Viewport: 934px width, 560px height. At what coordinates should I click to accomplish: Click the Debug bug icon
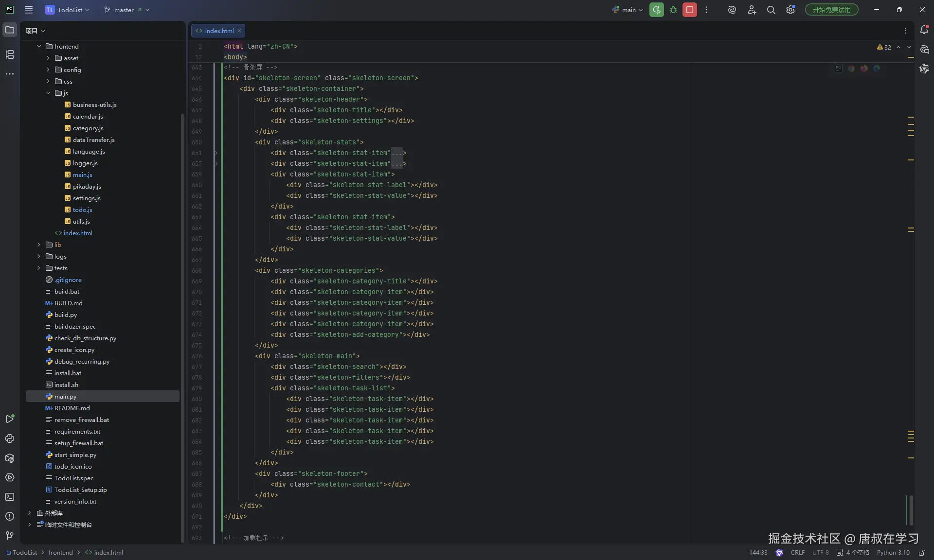click(673, 10)
